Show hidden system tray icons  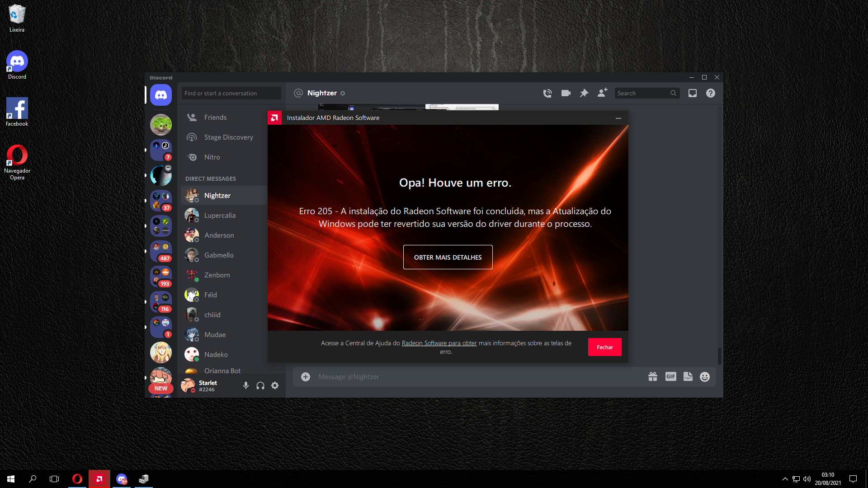pos(785,479)
